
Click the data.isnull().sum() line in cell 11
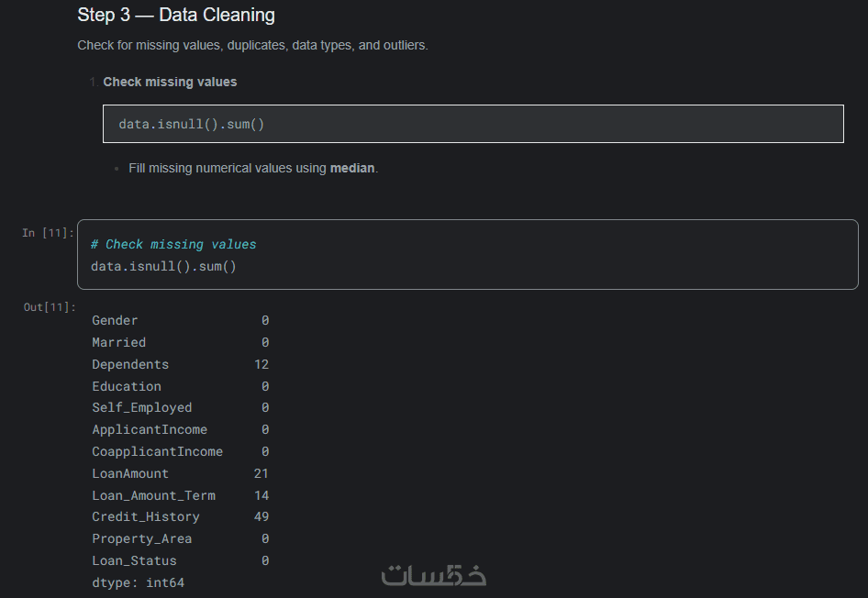[x=163, y=267]
